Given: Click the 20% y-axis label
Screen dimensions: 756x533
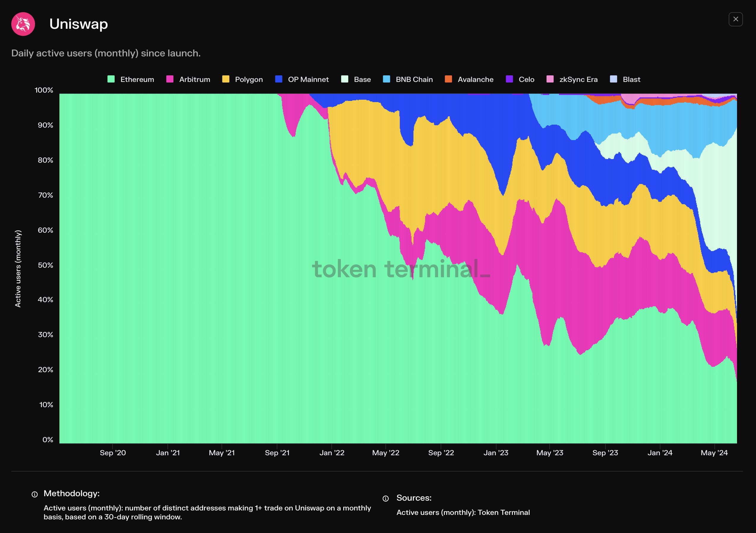Looking at the screenshot, I should coord(45,370).
